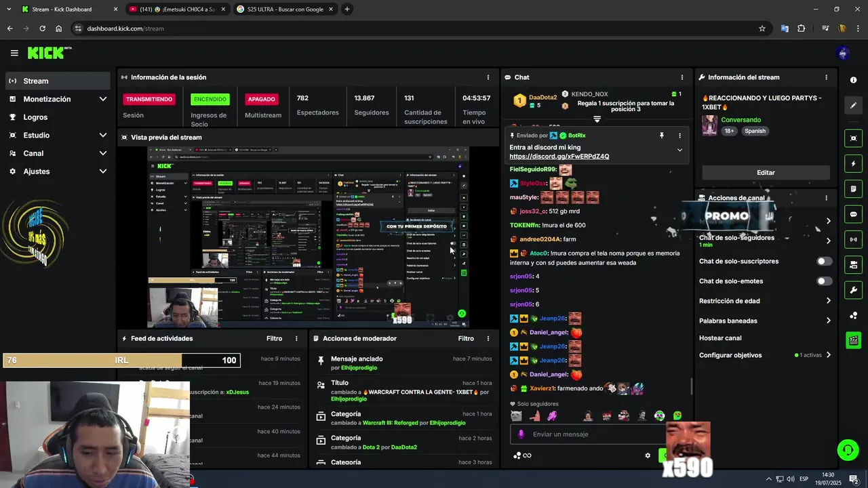
Task: Click the Editar button
Action: tap(766, 173)
